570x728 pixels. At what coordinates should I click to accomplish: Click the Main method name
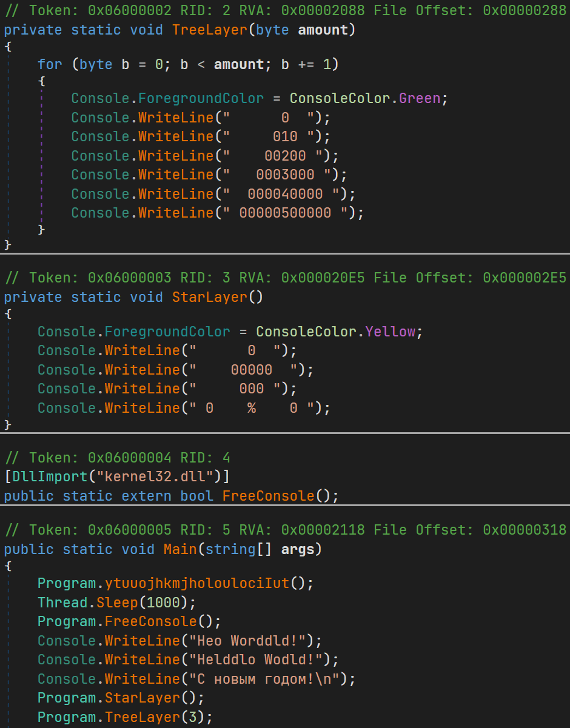[180, 549]
